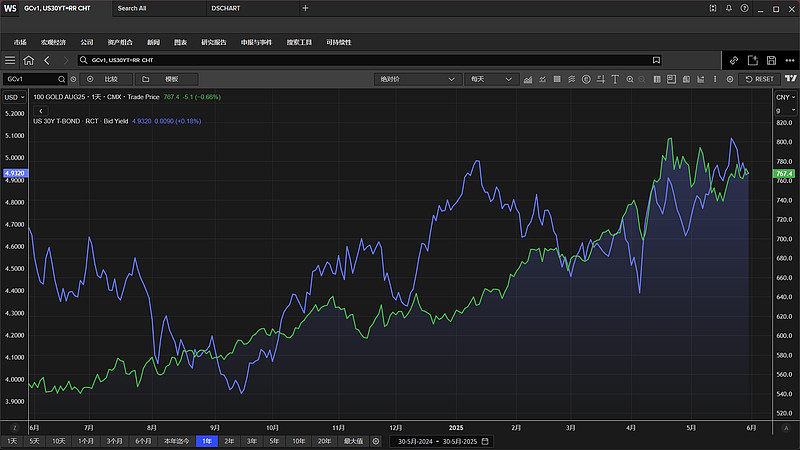Open the g unit dropdown under CNY
This screenshot has height=450, width=800.
786,110
